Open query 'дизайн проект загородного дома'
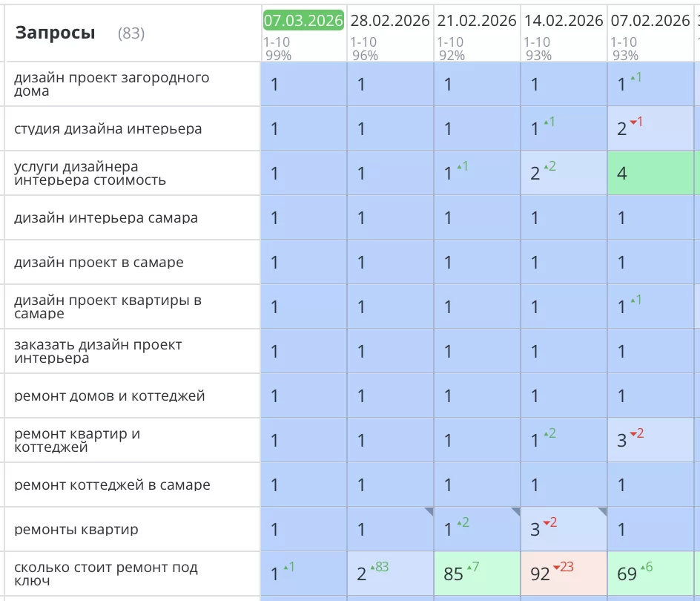 tap(111, 85)
